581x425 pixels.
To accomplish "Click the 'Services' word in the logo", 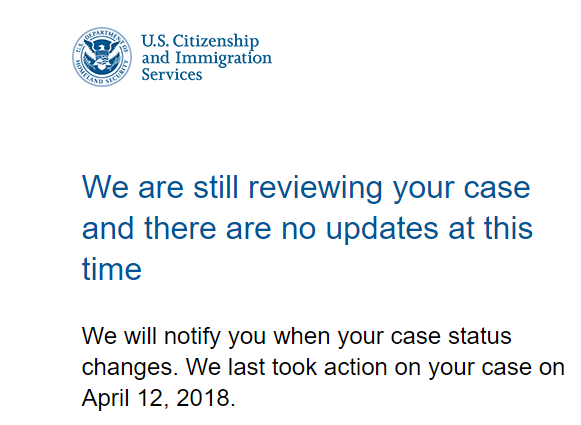I will click(x=172, y=74).
